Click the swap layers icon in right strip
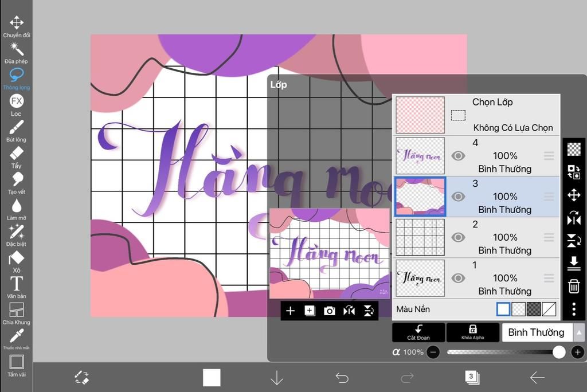Screen dimensions: 587x392 (574, 172)
